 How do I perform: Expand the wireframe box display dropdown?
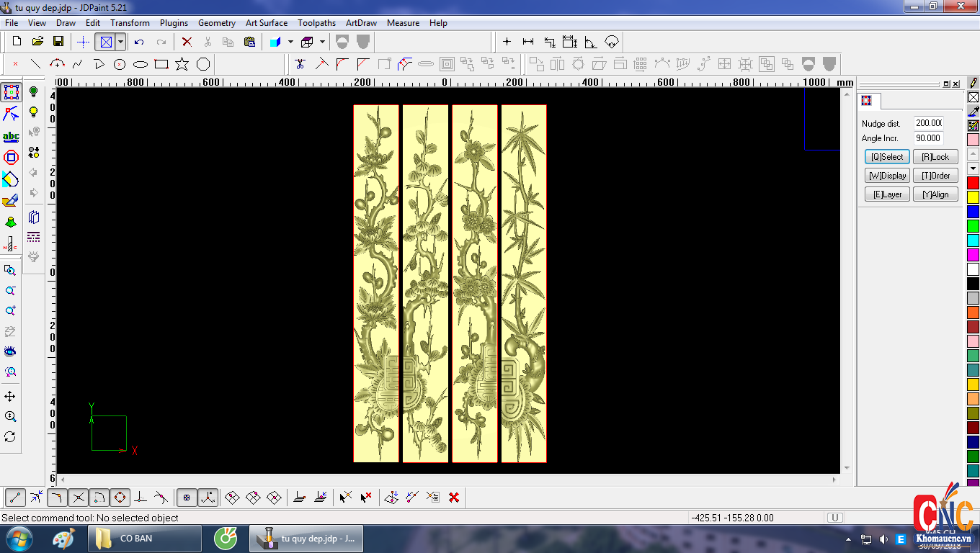(322, 42)
